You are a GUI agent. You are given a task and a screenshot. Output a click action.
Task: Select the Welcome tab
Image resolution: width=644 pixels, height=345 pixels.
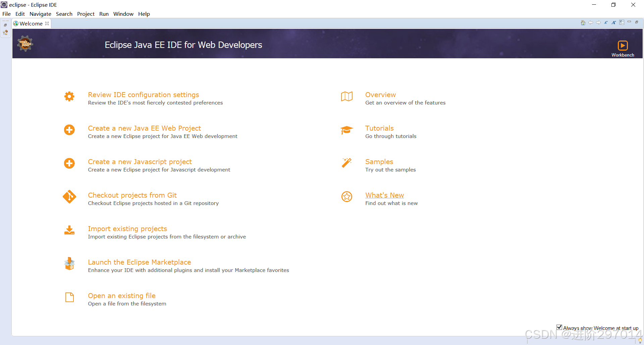pyautogui.click(x=31, y=23)
